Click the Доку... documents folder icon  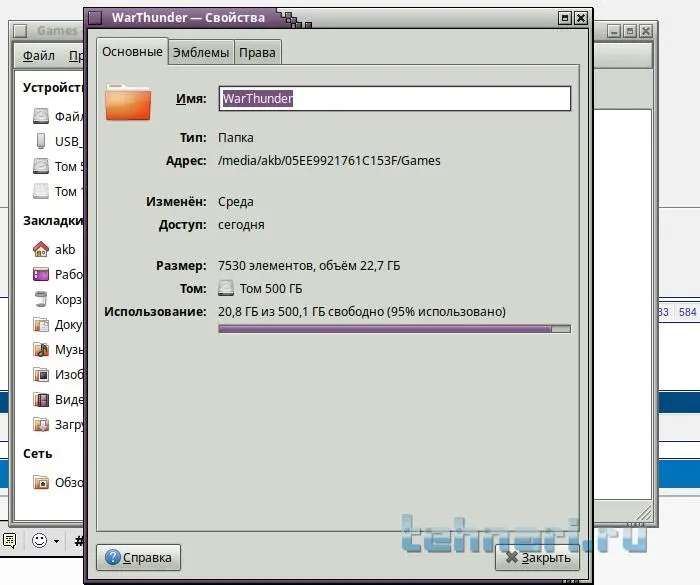41,324
